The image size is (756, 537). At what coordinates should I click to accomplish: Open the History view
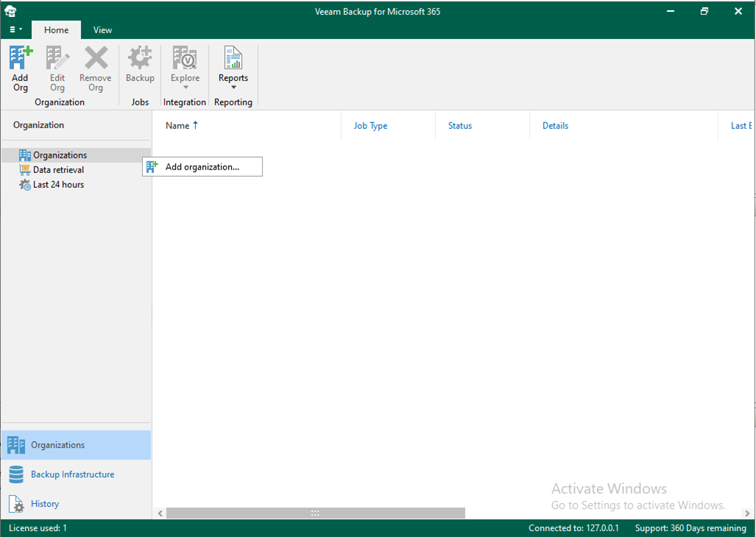45,504
